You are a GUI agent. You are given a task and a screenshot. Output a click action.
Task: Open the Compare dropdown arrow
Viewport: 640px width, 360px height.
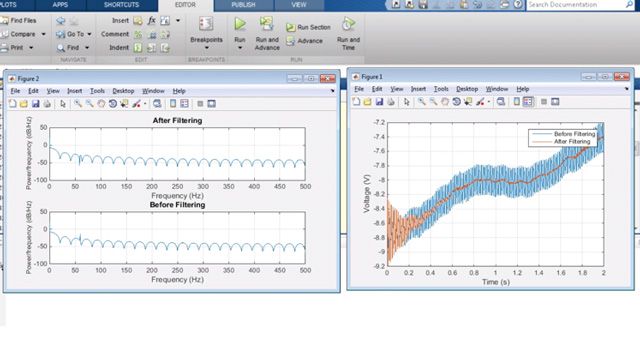coord(43,34)
